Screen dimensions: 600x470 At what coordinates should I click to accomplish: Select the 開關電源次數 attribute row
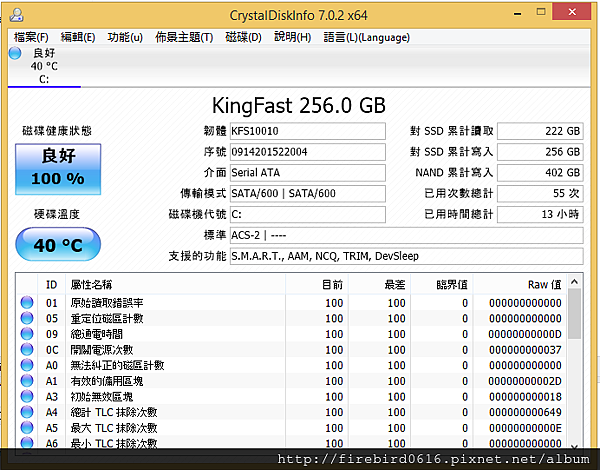tap(291, 350)
